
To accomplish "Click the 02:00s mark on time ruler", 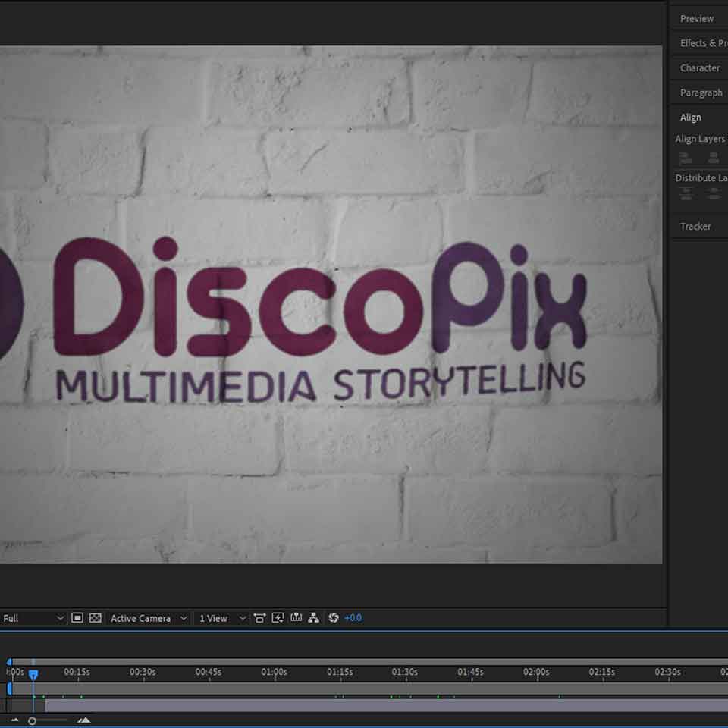I will (536, 673).
